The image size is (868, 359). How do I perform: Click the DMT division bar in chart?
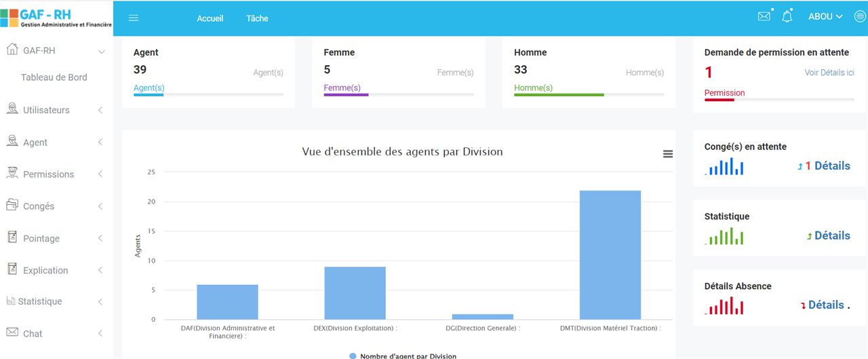tap(610, 255)
